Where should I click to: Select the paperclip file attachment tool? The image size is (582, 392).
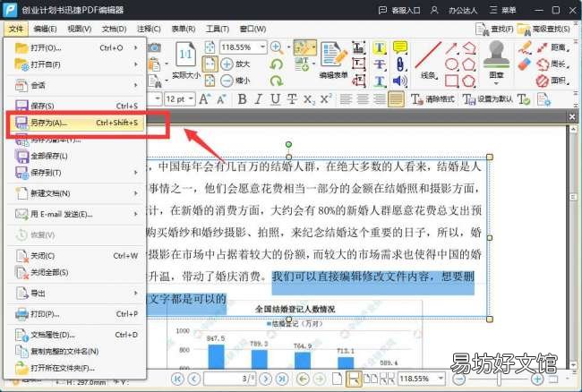(400, 64)
